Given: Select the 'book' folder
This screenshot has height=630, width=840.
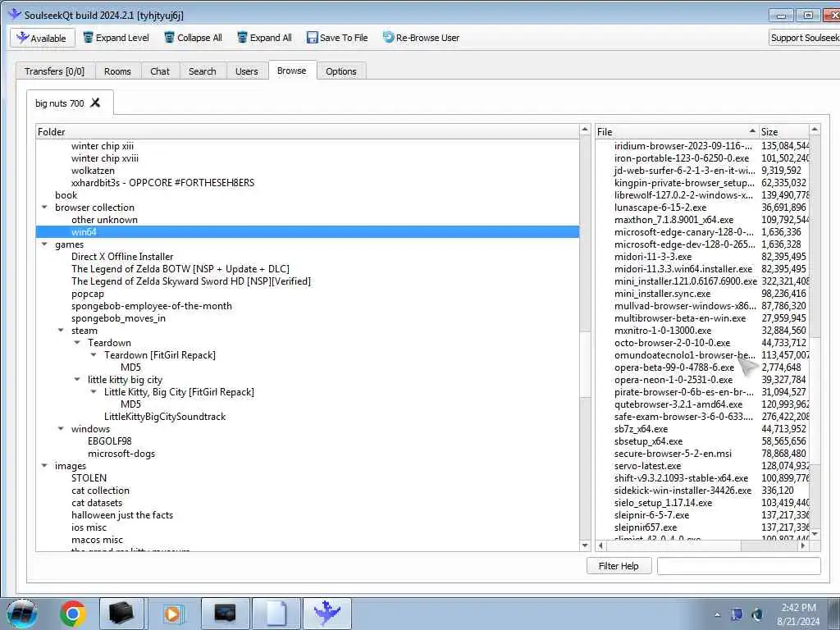Looking at the screenshot, I should (66, 195).
